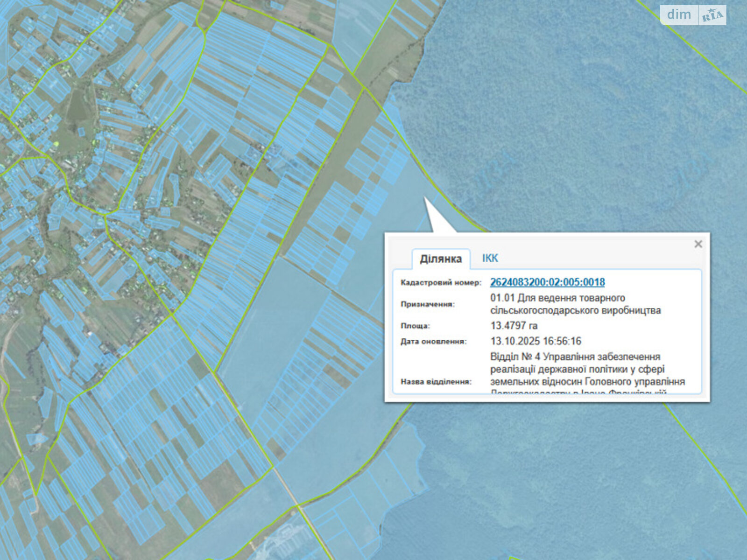Open cadastral number 2624083200:02:005:0018 link
The image size is (747, 560).
[547, 282]
